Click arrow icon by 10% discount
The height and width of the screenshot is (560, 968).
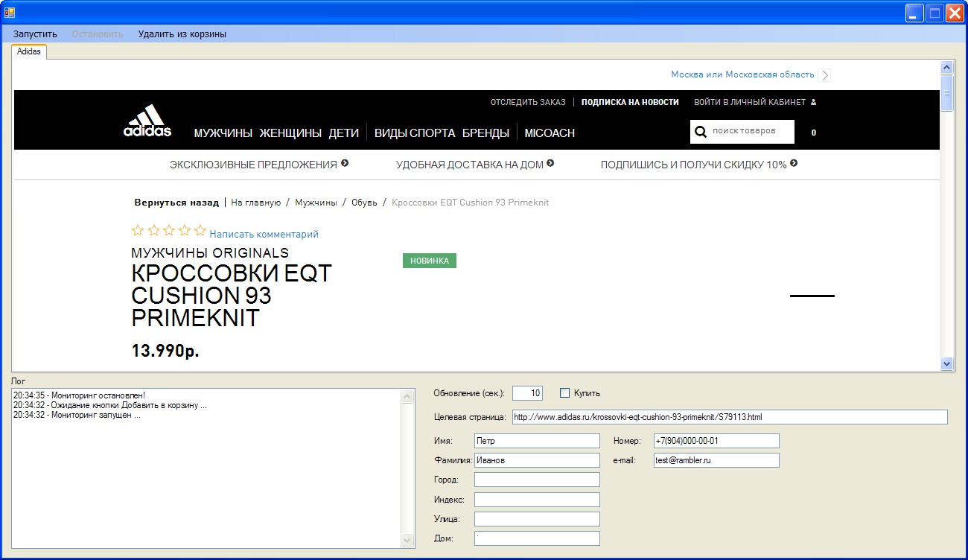[x=794, y=164]
